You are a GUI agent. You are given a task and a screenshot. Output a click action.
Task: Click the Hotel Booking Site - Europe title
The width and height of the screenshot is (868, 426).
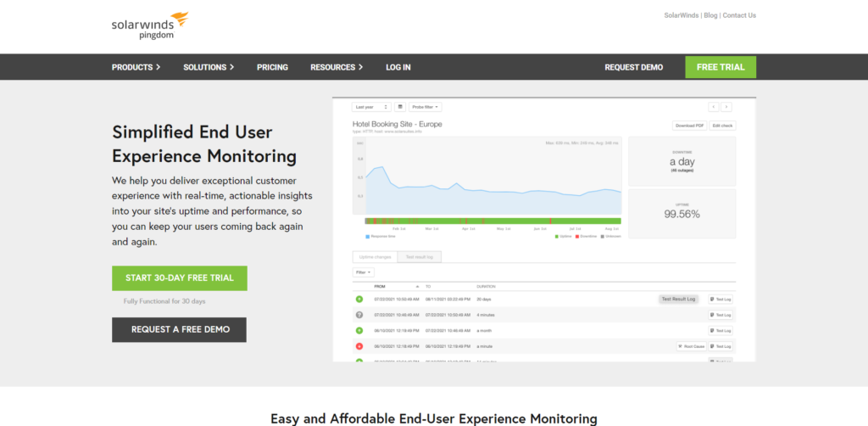pos(397,124)
